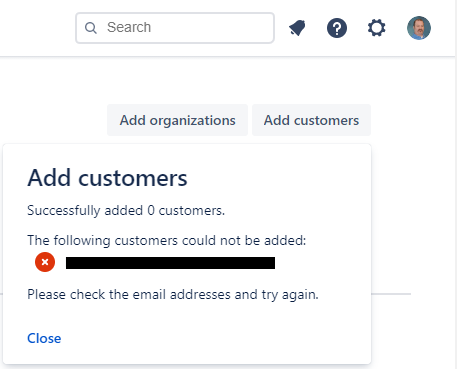Click the Add organizations button
The width and height of the screenshot is (457, 369).
tap(177, 120)
